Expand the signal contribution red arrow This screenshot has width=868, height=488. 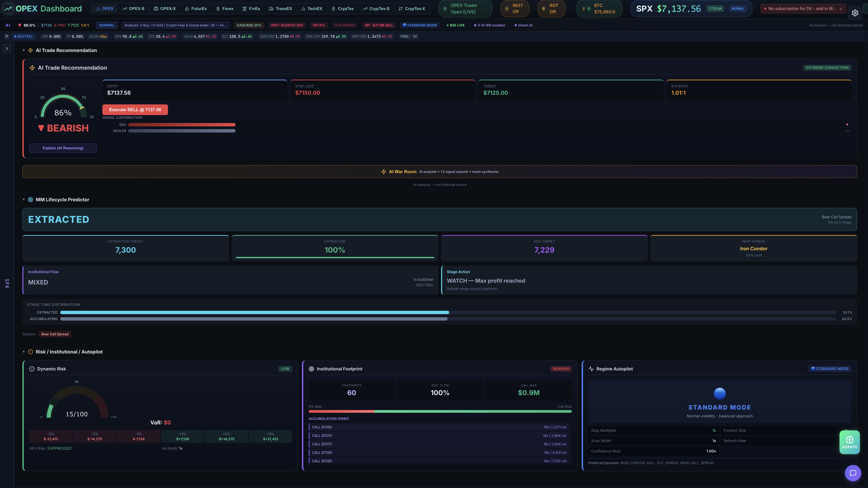click(x=847, y=125)
